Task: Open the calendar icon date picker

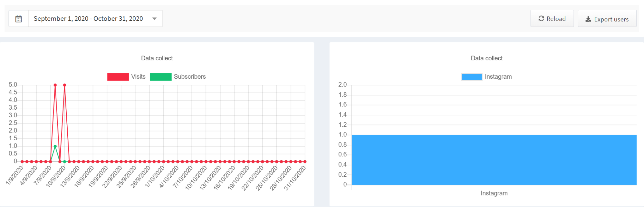Action: pyautogui.click(x=19, y=19)
